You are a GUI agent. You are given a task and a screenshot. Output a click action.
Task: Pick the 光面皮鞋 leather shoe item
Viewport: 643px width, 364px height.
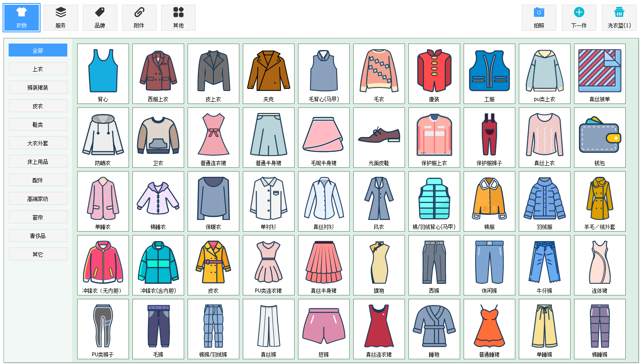(x=379, y=138)
